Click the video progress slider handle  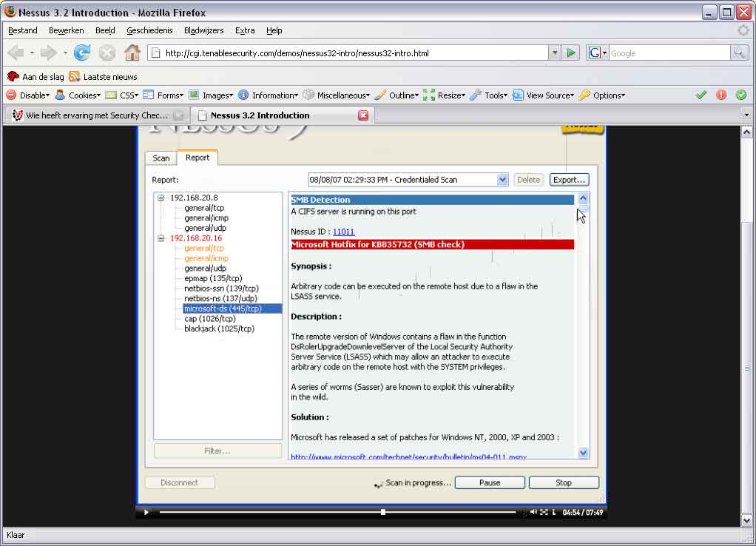(x=383, y=512)
